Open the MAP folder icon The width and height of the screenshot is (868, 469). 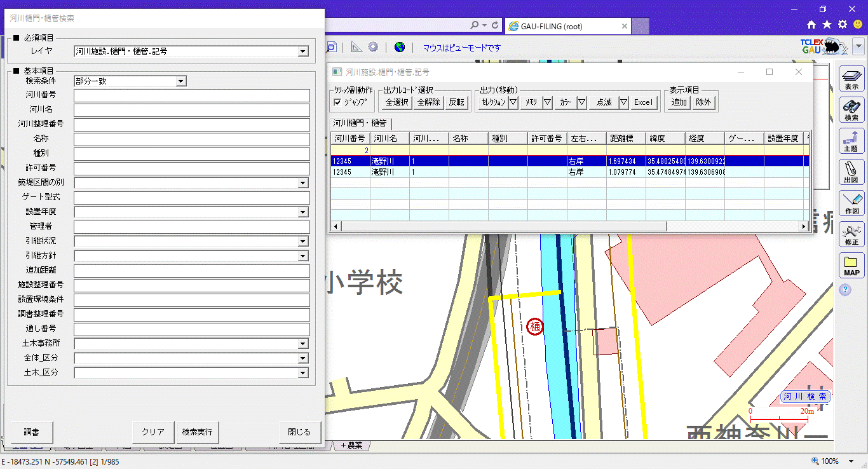point(851,265)
